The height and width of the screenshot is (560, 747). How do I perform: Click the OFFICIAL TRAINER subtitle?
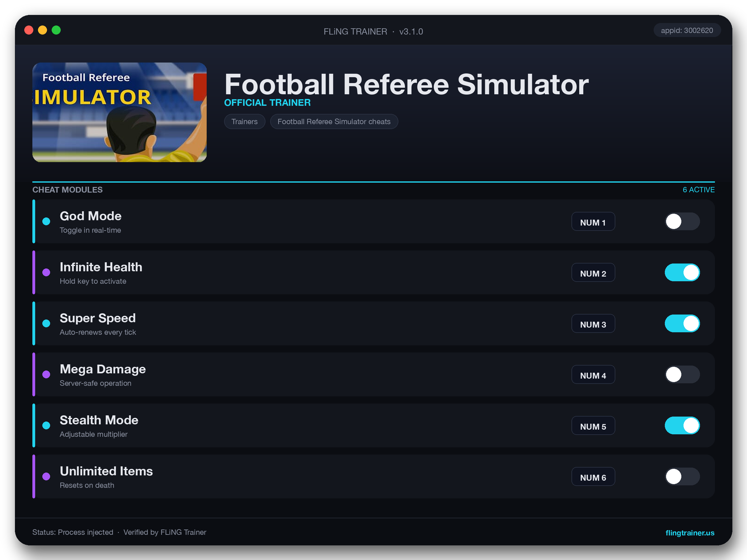(267, 103)
